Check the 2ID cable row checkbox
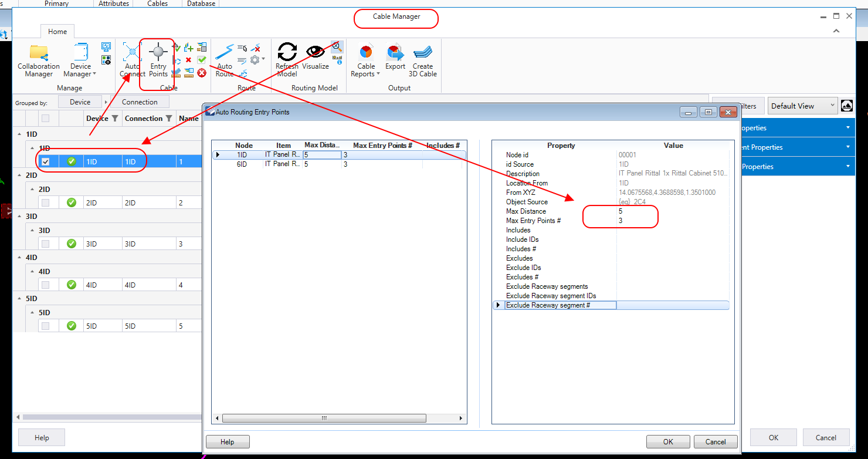This screenshot has width=868, height=459. tap(46, 203)
